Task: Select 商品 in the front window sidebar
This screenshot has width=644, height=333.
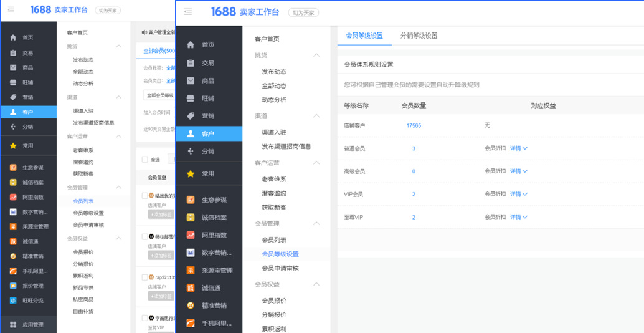Action: [x=209, y=80]
